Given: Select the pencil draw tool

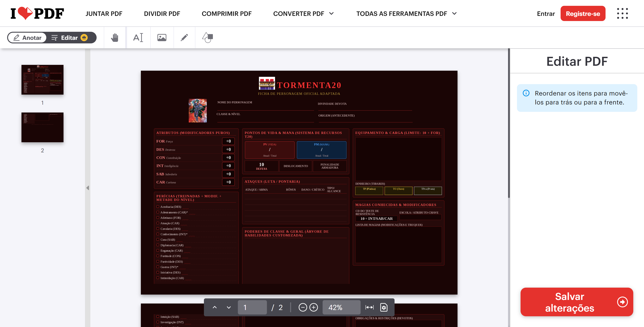Looking at the screenshot, I should tap(184, 38).
